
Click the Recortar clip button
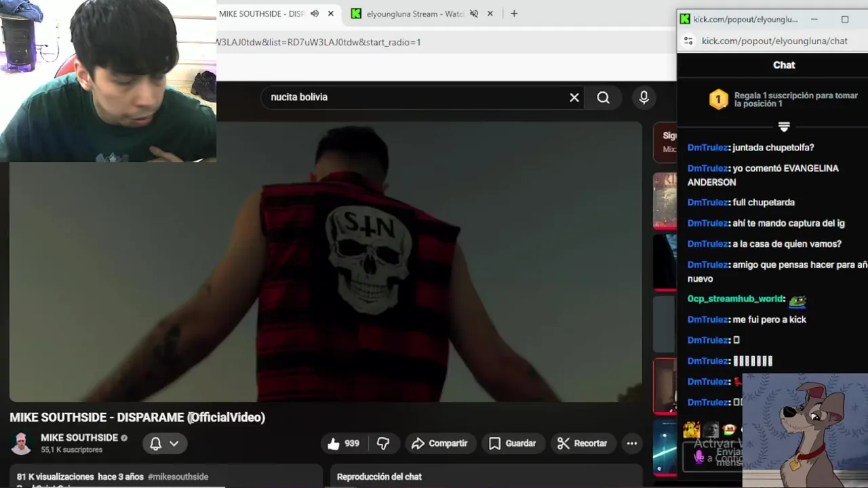pyautogui.click(x=583, y=443)
